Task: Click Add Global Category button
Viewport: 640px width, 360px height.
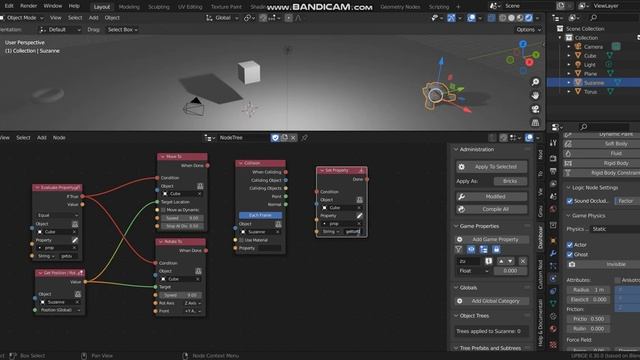Action: (x=492, y=301)
